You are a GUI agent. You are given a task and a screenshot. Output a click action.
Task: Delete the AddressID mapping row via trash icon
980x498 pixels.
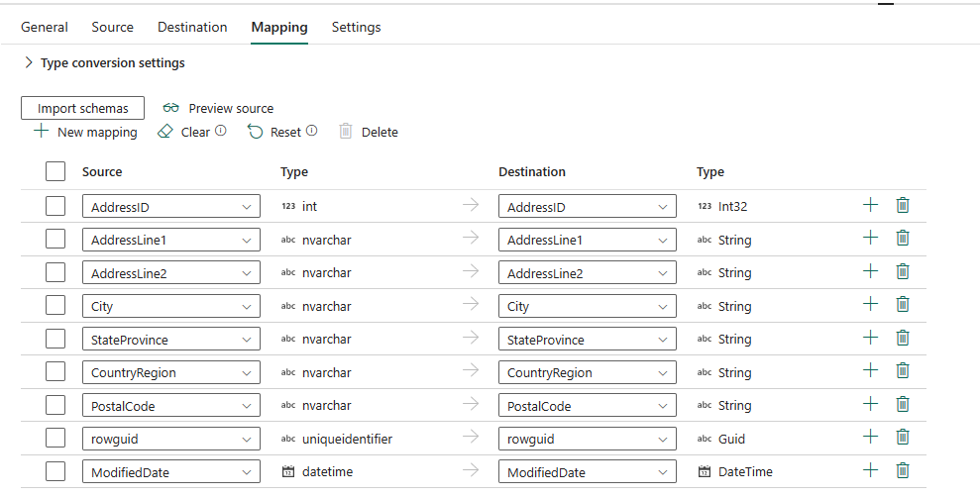click(x=903, y=206)
